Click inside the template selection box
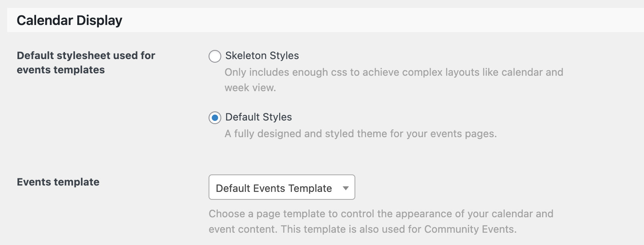 click(278, 187)
